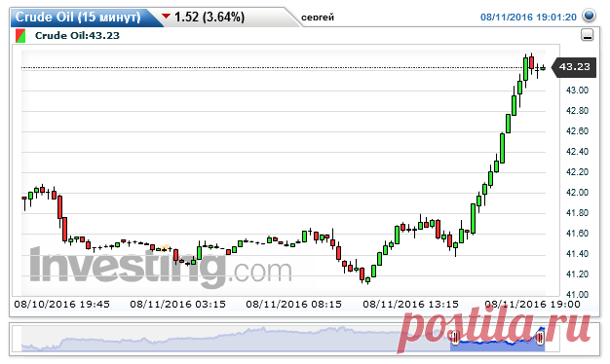Click the 41.00 price axis label
The height and width of the screenshot is (364, 610).
tap(577, 295)
